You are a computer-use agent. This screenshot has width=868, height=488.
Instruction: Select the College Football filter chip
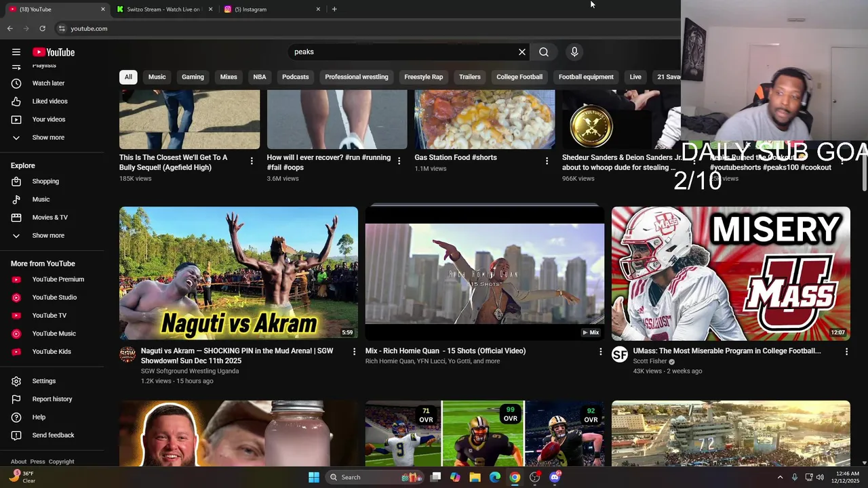(x=519, y=77)
